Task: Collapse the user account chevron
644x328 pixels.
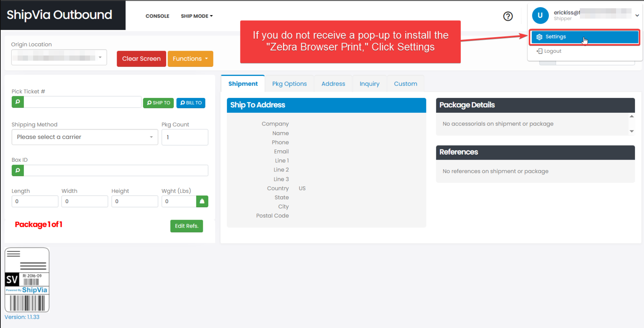Action: 637,16
